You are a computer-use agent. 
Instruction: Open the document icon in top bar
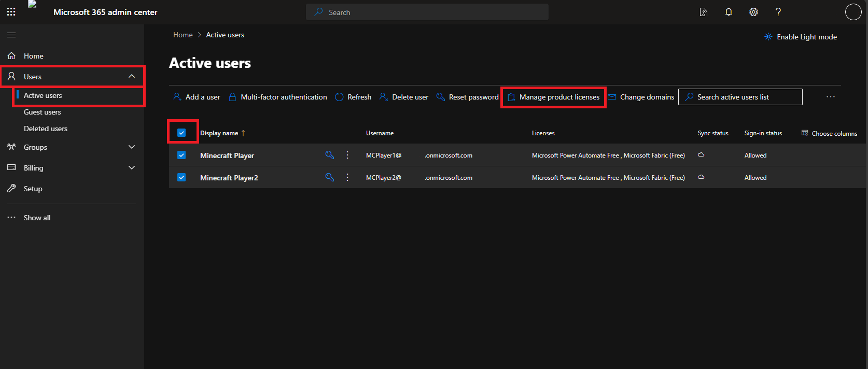tap(704, 12)
